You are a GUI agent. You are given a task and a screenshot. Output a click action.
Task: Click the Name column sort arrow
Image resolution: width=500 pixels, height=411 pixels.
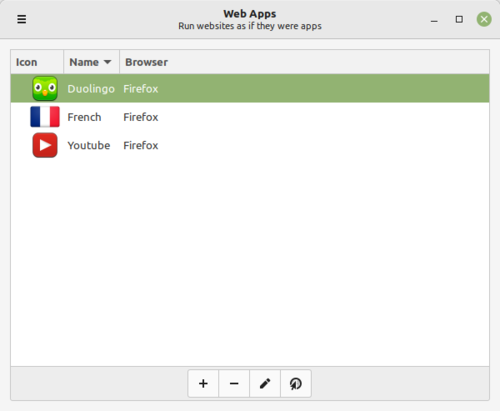(x=107, y=62)
